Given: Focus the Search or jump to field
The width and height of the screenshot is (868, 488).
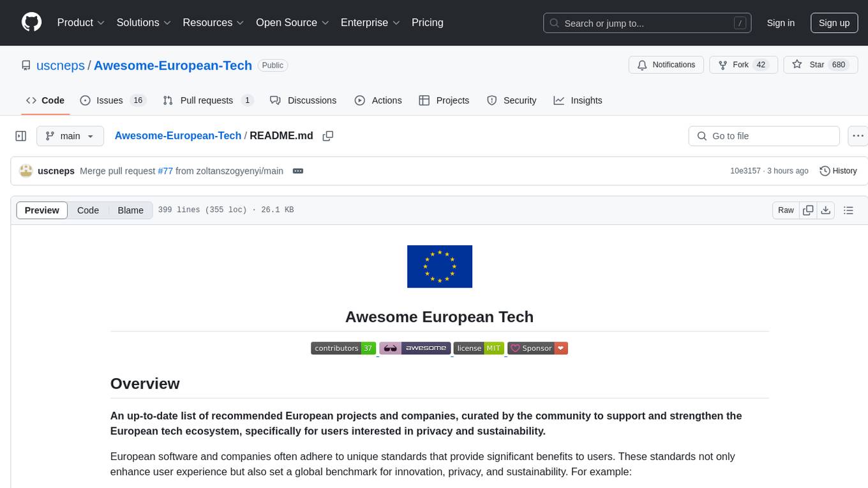Looking at the screenshot, I should (647, 23).
